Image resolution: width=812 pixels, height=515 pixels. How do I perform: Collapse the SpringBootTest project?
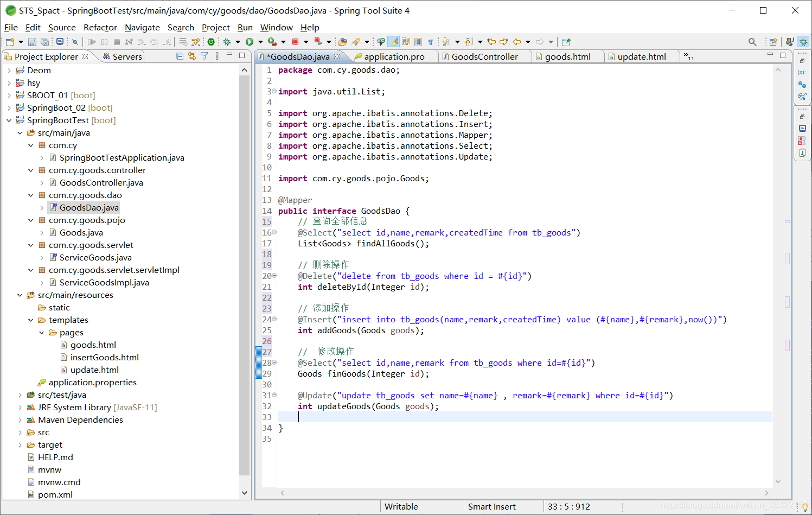pyautogui.click(x=9, y=120)
